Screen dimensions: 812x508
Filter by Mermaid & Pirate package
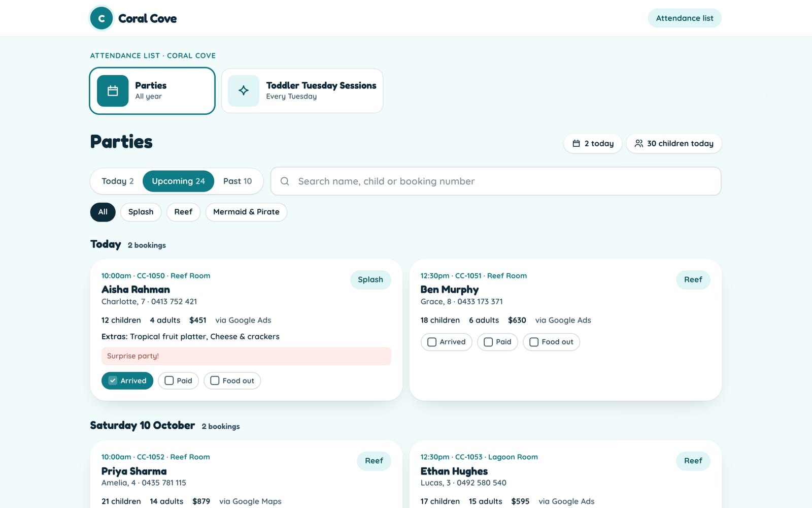pyautogui.click(x=246, y=212)
